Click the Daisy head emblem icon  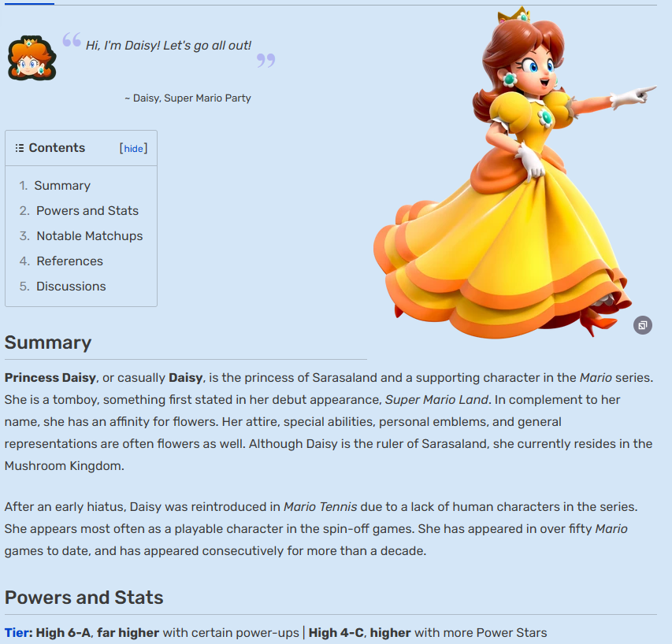(32, 57)
